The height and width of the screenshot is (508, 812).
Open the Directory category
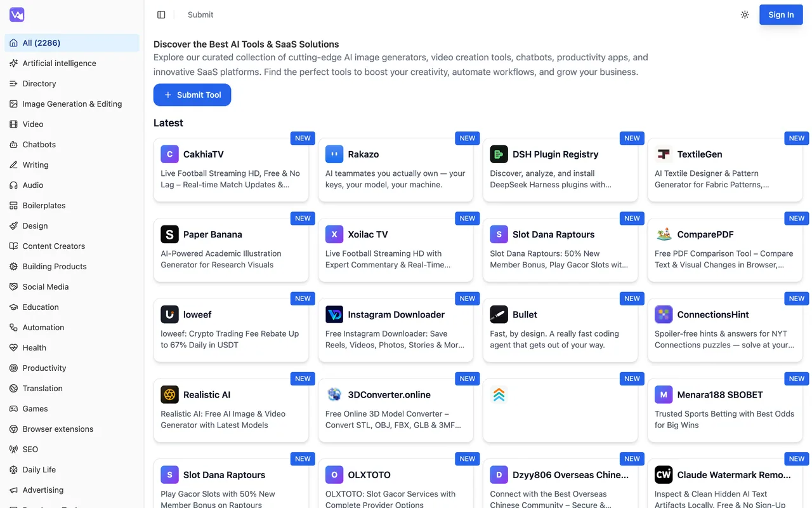click(x=72, y=83)
